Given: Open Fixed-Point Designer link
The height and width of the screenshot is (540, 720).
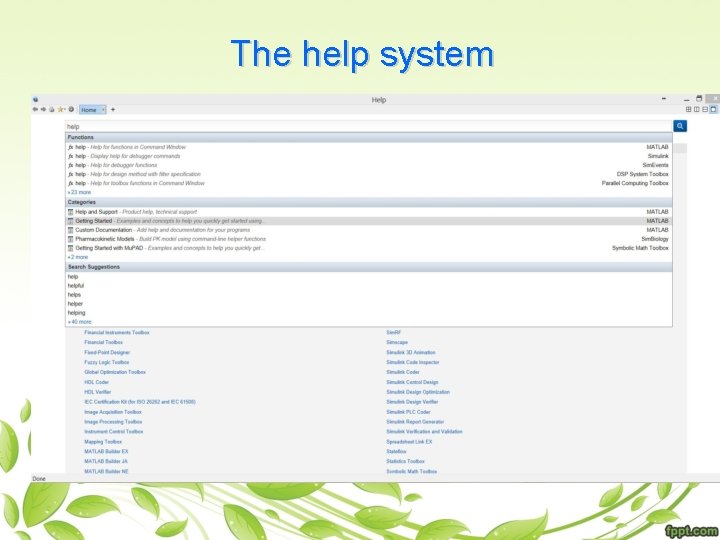Looking at the screenshot, I should coord(107,353).
